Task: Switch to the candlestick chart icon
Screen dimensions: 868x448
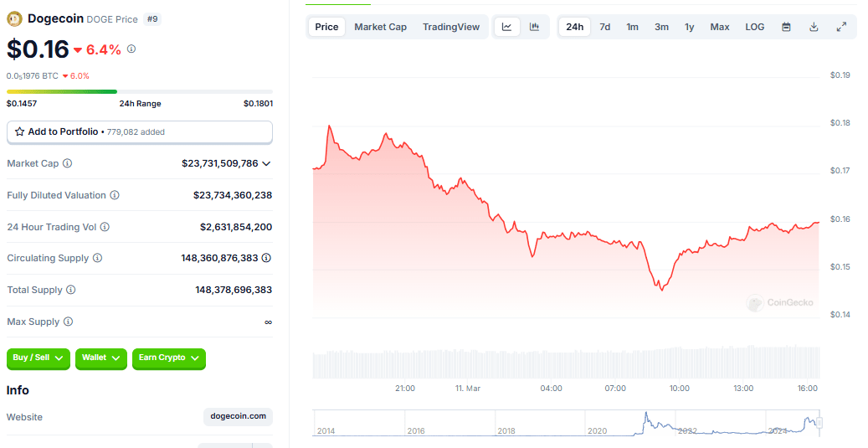Action: [x=534, y=27]
